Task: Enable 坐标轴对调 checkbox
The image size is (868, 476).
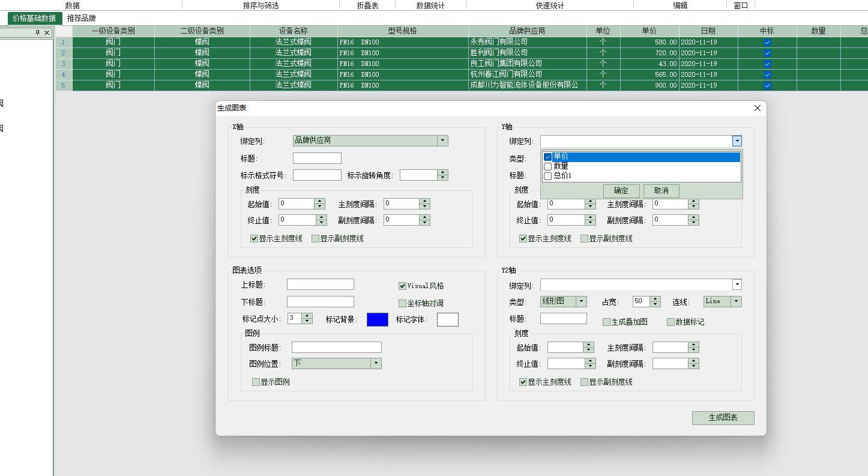Action: click(402, 304)
